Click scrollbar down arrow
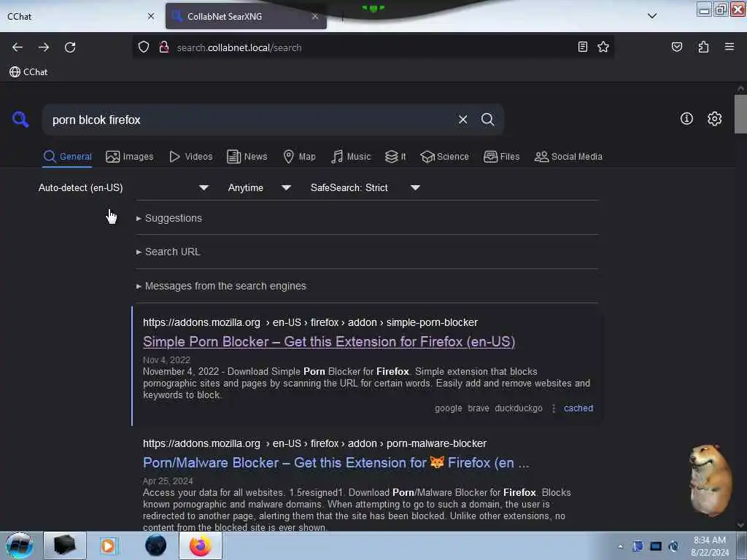Screen dimensions: 747x560 (x=740, y=525)
